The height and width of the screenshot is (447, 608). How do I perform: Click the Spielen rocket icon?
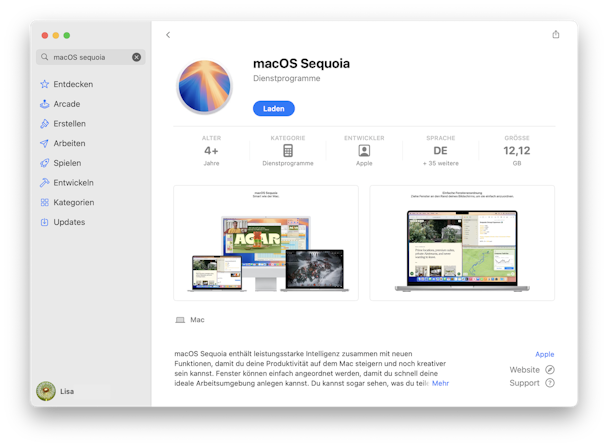pyautogui.click(x=45, y=163)
